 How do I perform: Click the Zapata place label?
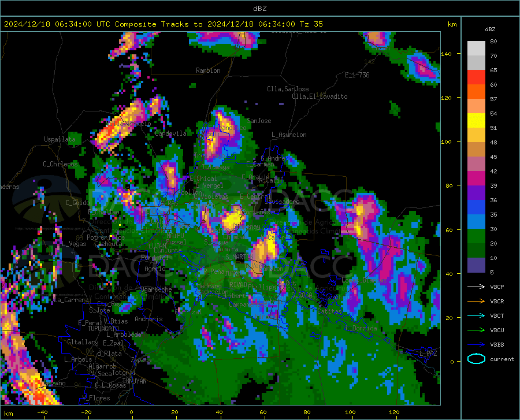(x=142, y=360)
